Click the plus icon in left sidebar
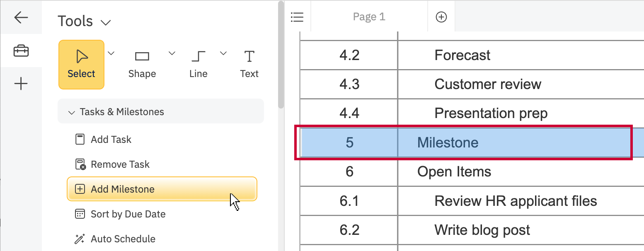This screenshot has width=644, height=251. point(21,84)
